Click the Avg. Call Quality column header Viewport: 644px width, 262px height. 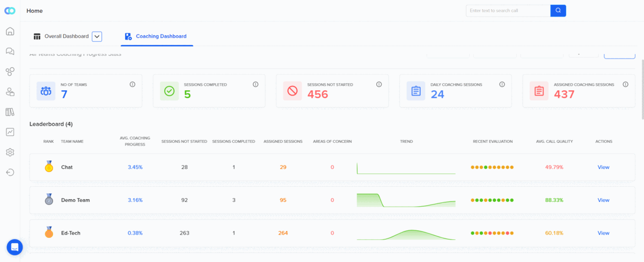click(554, 142)
